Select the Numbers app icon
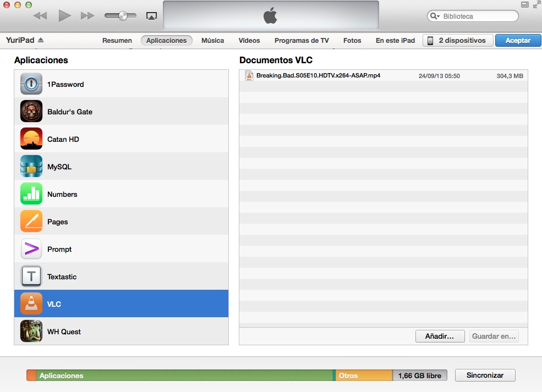 click(x=31, y=194)
